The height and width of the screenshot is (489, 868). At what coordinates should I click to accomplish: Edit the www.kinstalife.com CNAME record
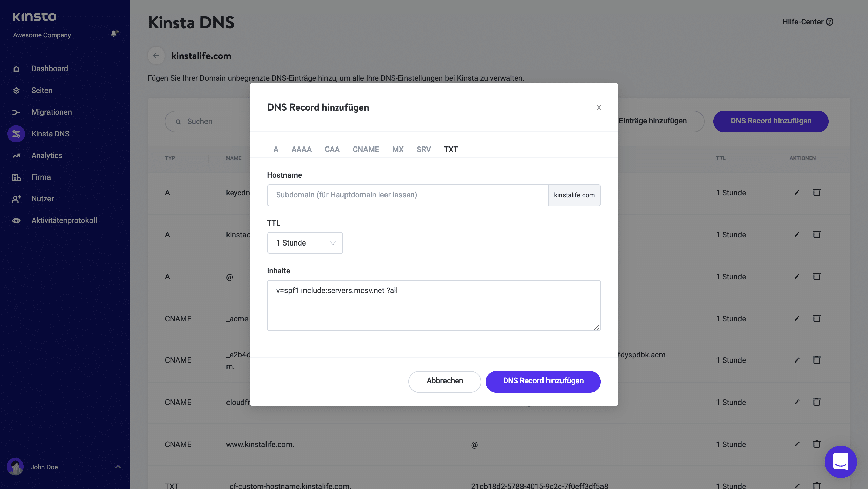click(797, 444)
